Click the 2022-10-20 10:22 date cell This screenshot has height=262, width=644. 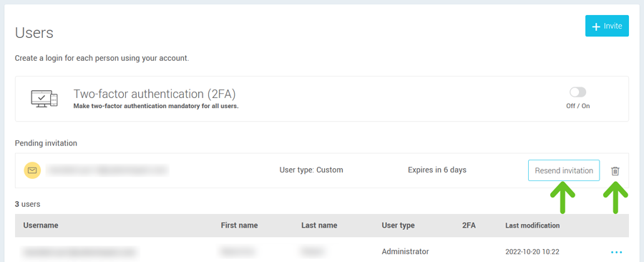click(x=532, y=252)
